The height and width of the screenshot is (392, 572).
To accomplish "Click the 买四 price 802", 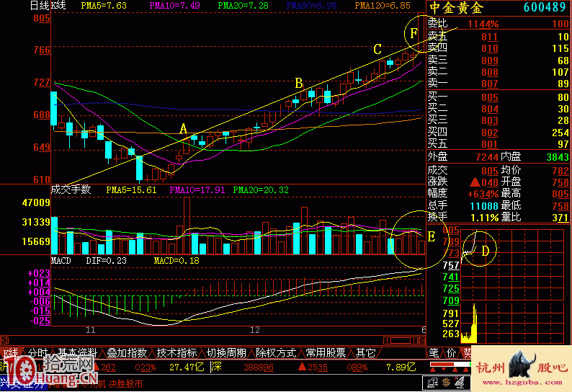I will 490,133.
